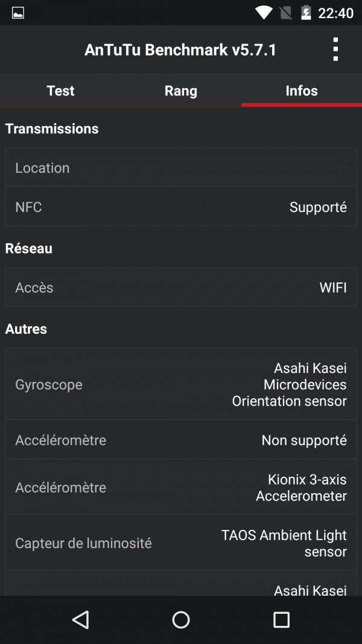
Task: Tap the clock showing 22:40
Action: [x=335, y=13]
